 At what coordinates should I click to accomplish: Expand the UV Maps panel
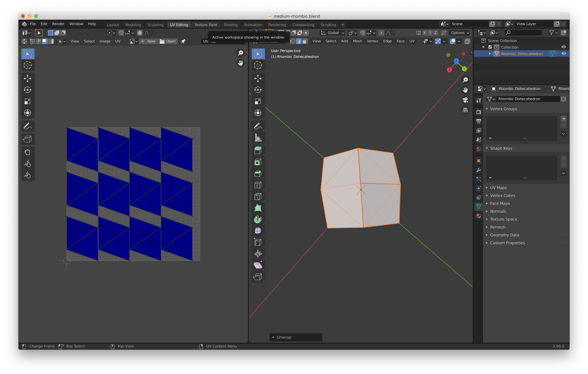pos(498,188)
